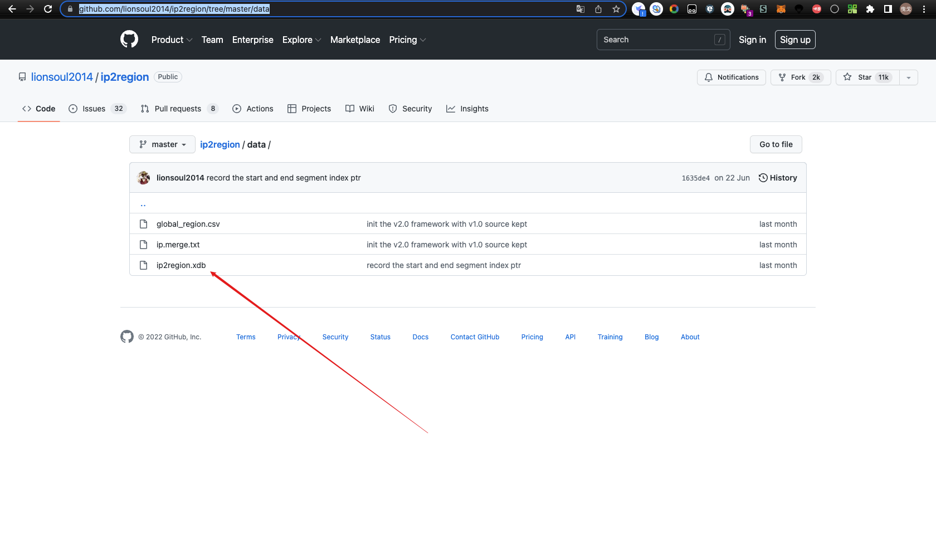Click the translate page icon in address bar
This screenshot has width=936, height=560.
click(581, 9)
